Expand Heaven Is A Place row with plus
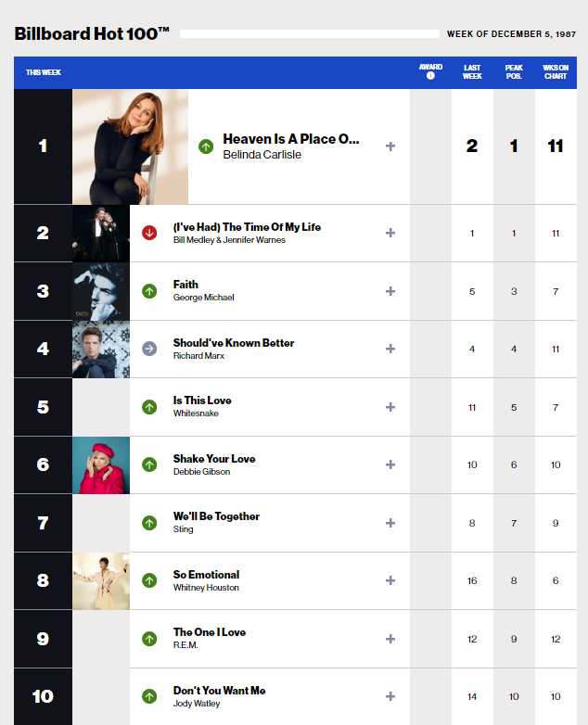Viewport: 588px width, 725px height. pyautogui.click(x=390, y=146)
